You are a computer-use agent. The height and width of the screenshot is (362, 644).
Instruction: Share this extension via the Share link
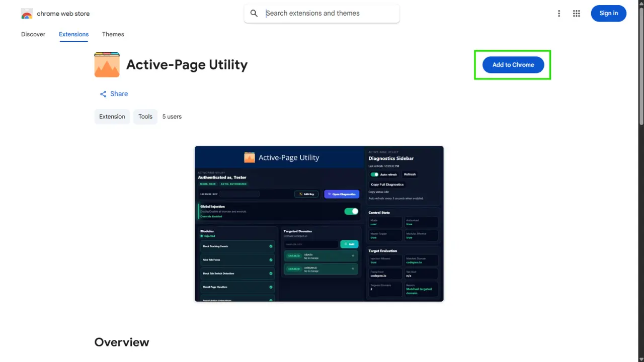[x=114, y=94]
